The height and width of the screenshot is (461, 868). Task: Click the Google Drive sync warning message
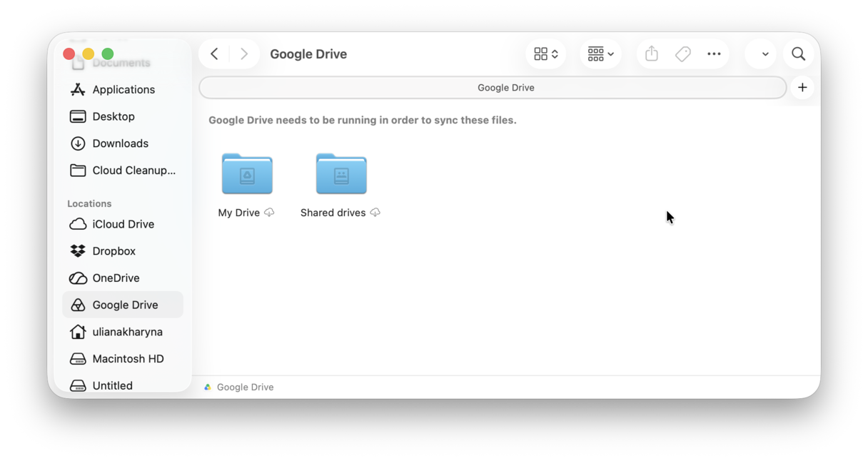click(363, 120)
